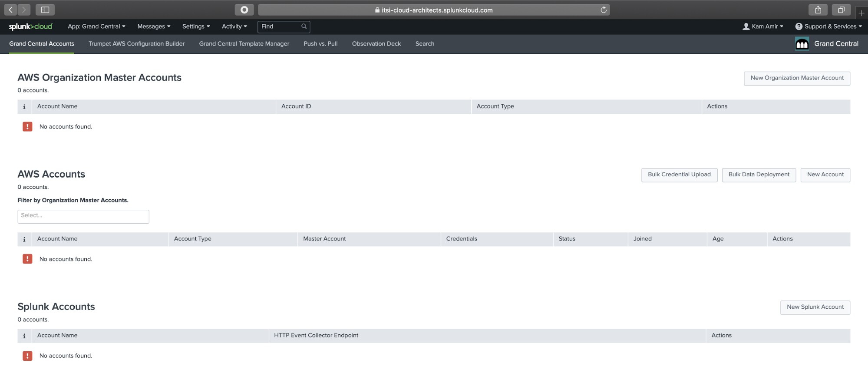Click the info icon in the AWS Accounts table header
The height and width of the screenshot is (386, 868).
click(x=24, y=239)
